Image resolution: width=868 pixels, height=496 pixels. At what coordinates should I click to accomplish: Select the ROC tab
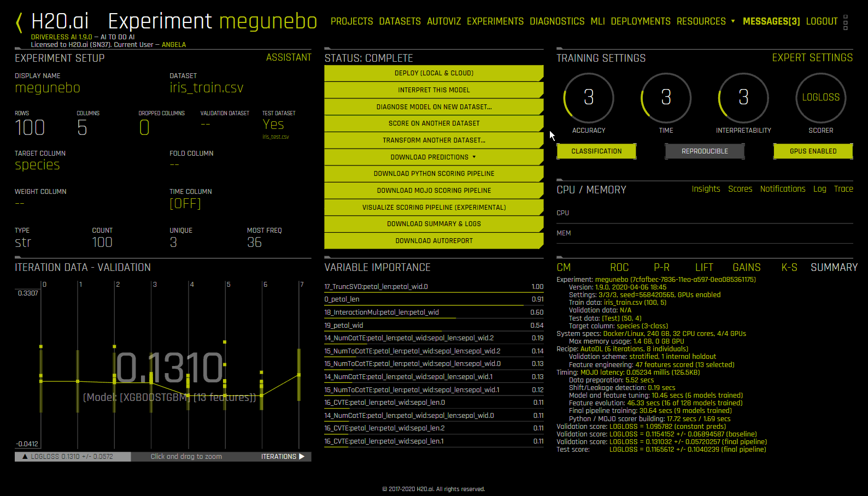(x=619, y=268)
